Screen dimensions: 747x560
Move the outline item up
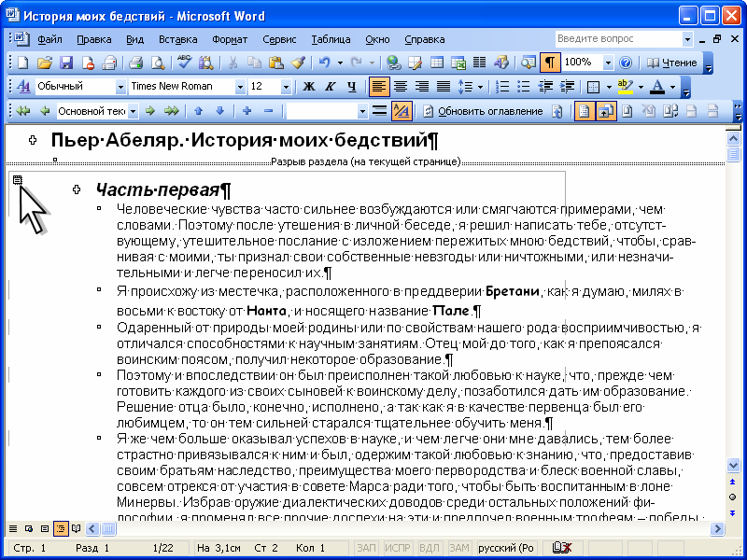pos(199,111)
